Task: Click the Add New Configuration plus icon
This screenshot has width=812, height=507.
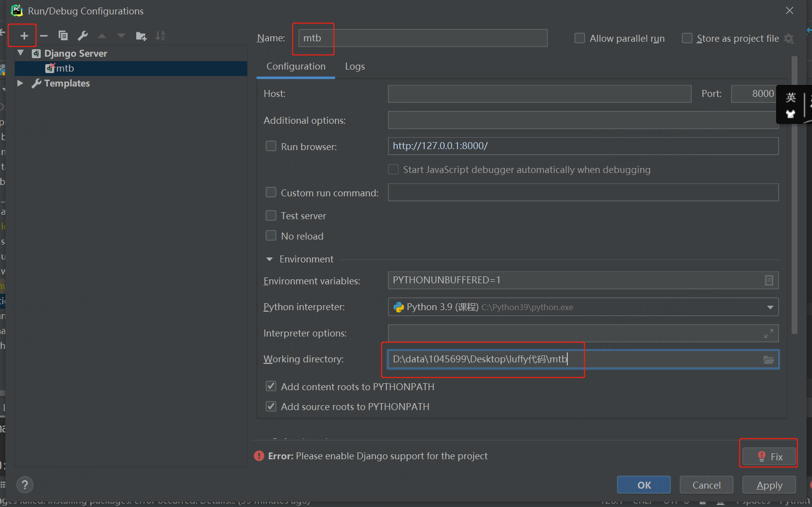Action: pyautogui.click(x=24, y=36)
